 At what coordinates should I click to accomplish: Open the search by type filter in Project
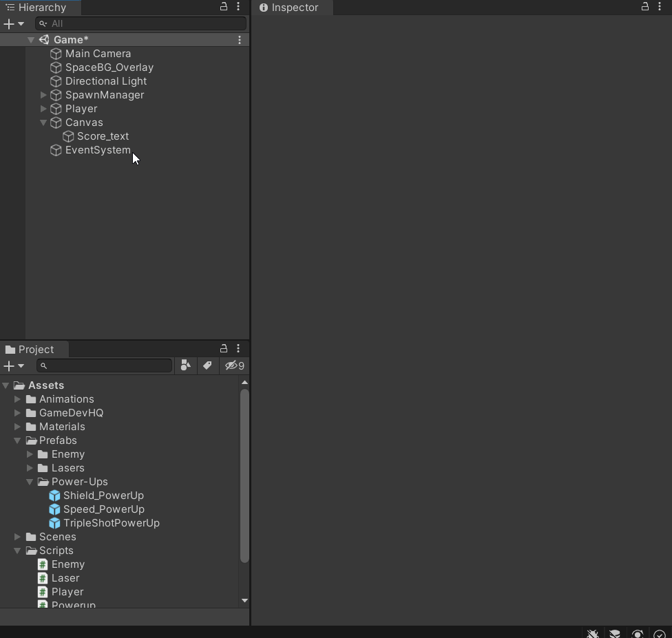pos(185,365)
